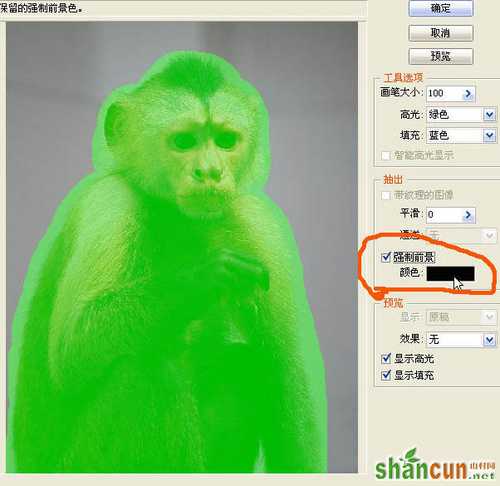Screen dimensions: 500x486
Task: Toggle the 智能高光显示 checkbox
Action: tap(386, 155)
